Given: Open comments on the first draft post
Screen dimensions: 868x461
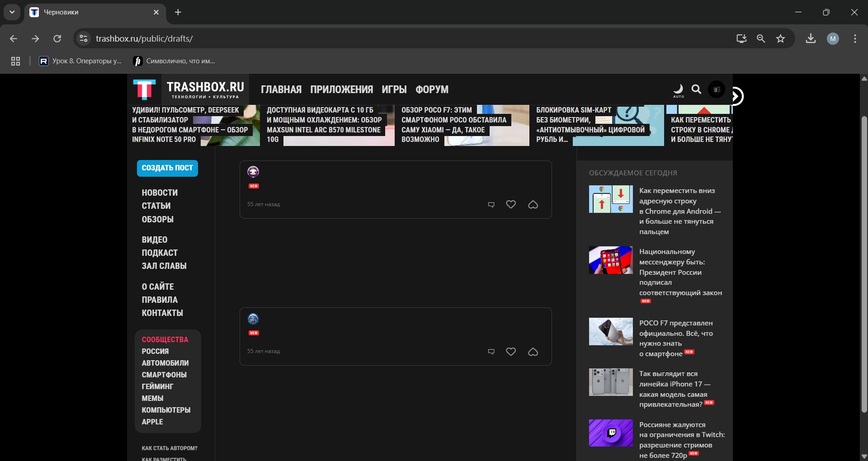Looking at the screenshot, I should coord(491,205).
